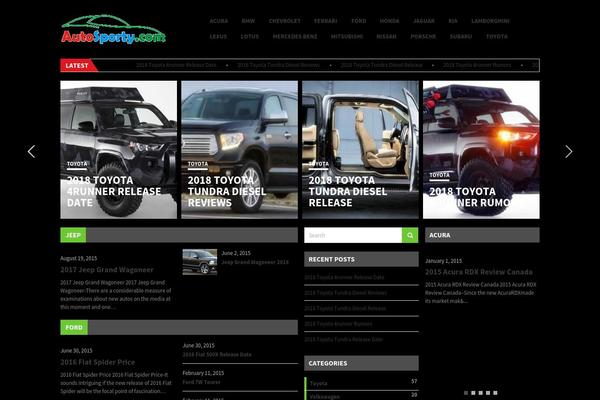Select third Acura widget pagination dot
This screenshot has height=400, width=600.
[x=481, y=393]
